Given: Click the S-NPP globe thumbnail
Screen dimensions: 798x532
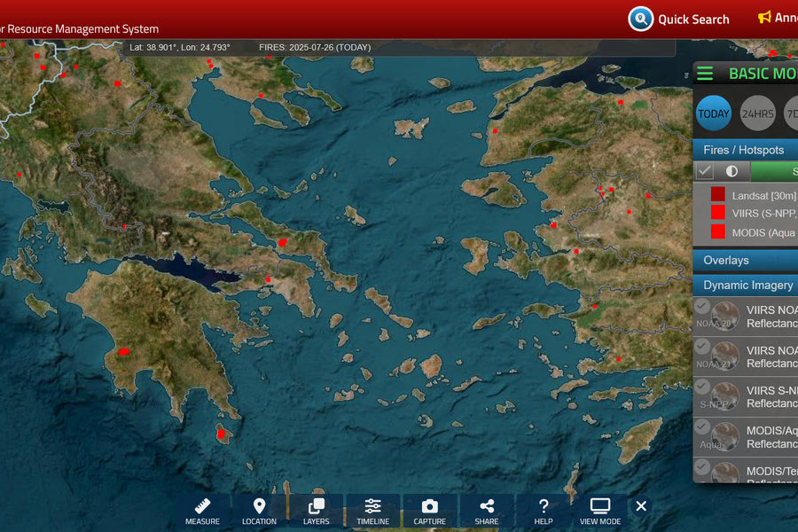Looking at the screenshot, I should pyautogui.click(x=725, y=396).
